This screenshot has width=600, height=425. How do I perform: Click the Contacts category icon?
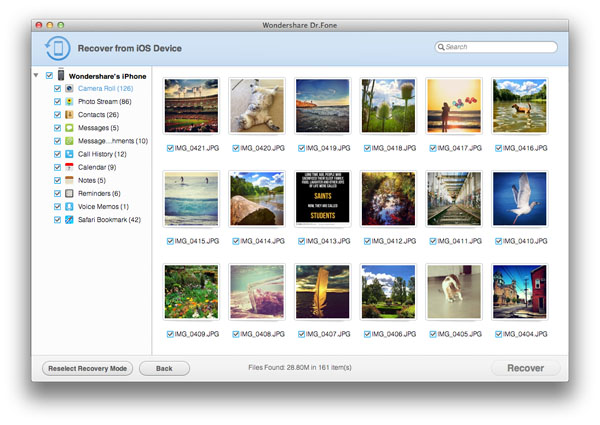pyautogui.click(x=69, y=114)
